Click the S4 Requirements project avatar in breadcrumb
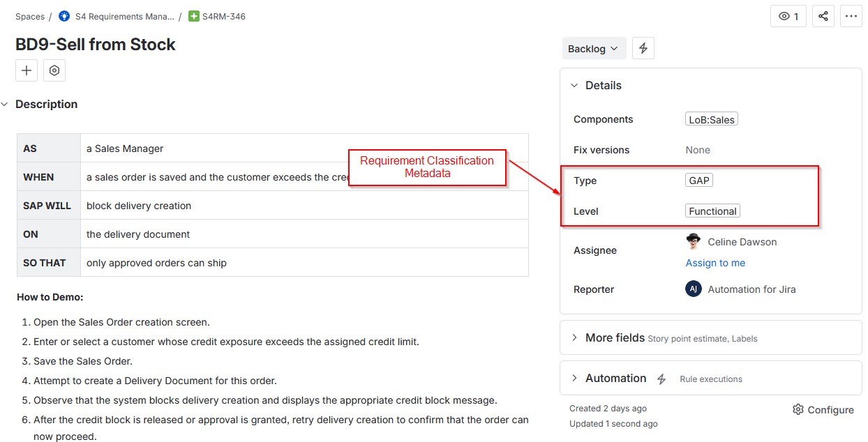 pyautogui.click(x=63, y=15)
